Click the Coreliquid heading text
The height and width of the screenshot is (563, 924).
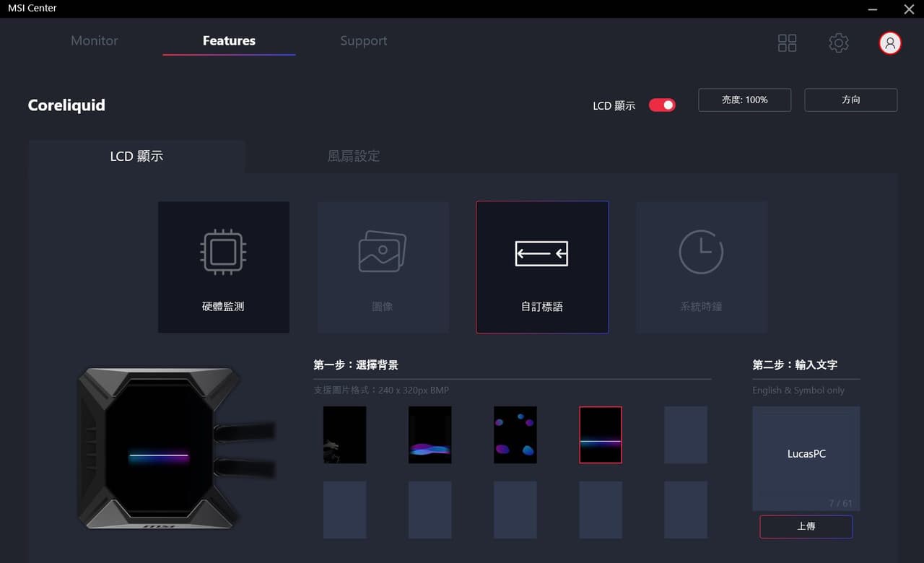[x=66, y=105]
